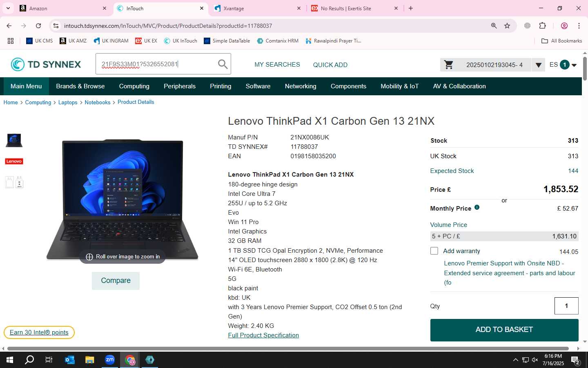Select the Lenovo logo thumbnail
Screen dimensions: 588x368
coord(14,161)
